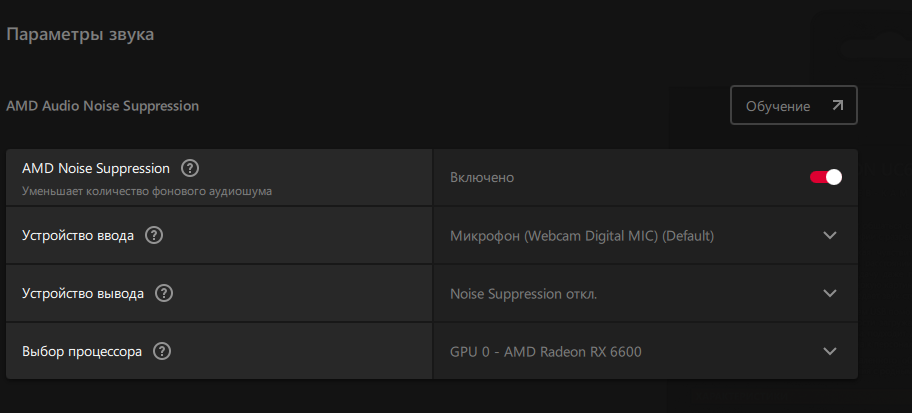This screenshot has height=413, width=912.
Task: Click the external arrow icon on Обучение
Action: [837, 106]
